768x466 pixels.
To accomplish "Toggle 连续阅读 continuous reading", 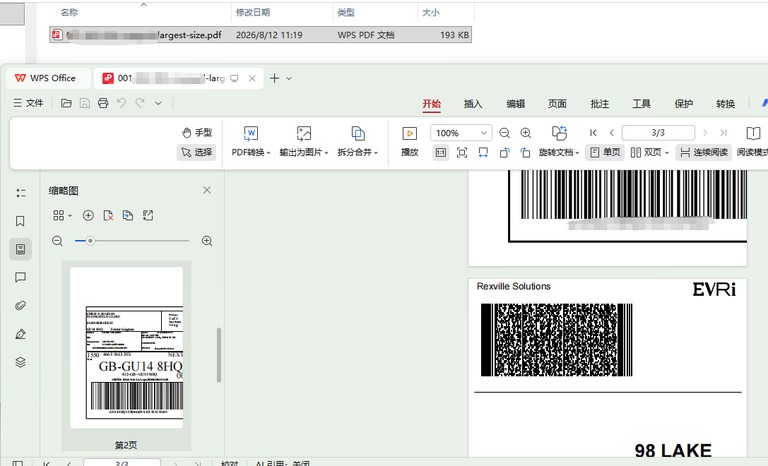I will click(x=703, y=152).
